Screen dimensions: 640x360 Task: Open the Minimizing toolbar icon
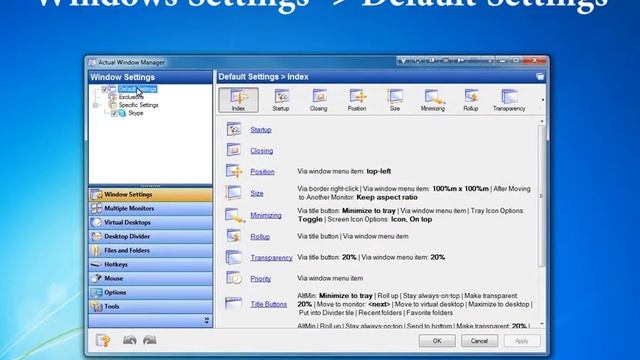click(433, 100)
